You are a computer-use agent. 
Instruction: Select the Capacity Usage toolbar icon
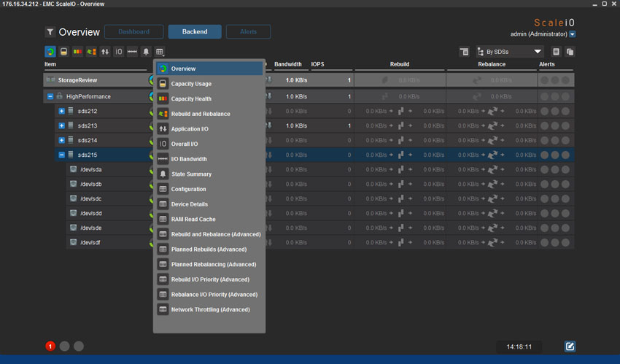[x=63, y=52]
